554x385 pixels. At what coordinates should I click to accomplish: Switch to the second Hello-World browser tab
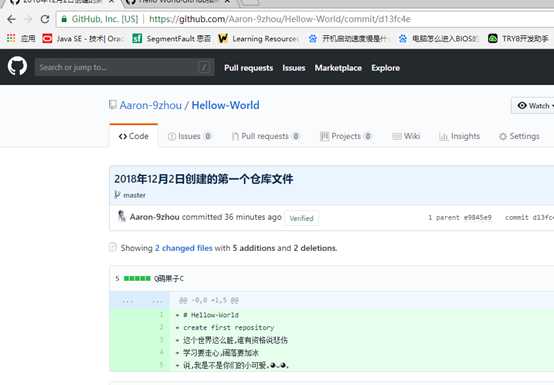(x=177, y=2)
